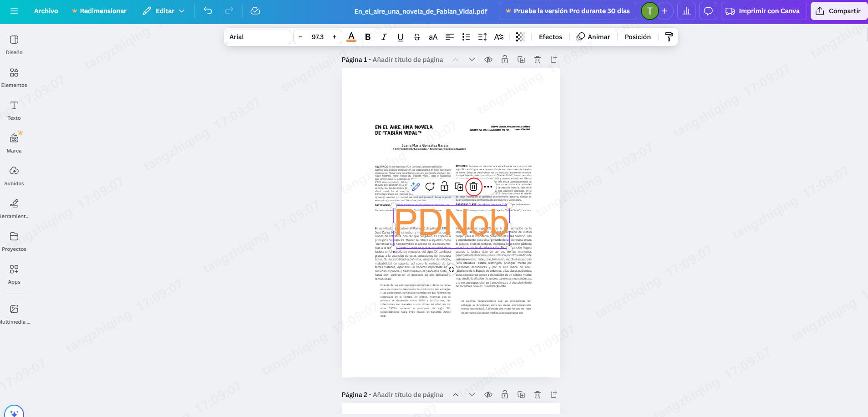Toggle underline formatting
Image resolution: width=868 pixels, height=417 pixels.
click(401, 37)
